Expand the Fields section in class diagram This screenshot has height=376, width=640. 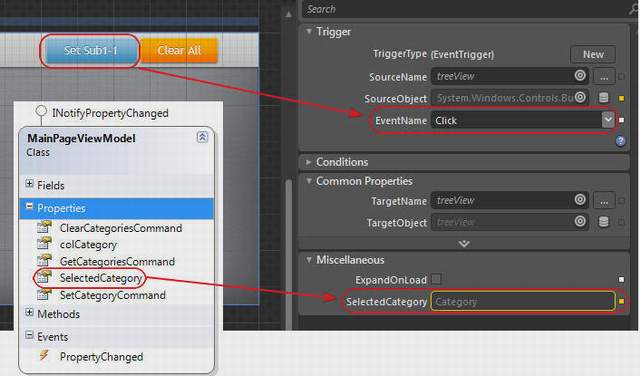pyautogui.click(x=29, y=184)
